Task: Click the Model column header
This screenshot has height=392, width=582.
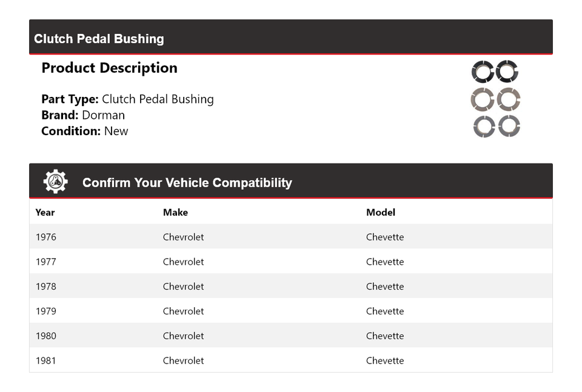Action: (380, 212)
